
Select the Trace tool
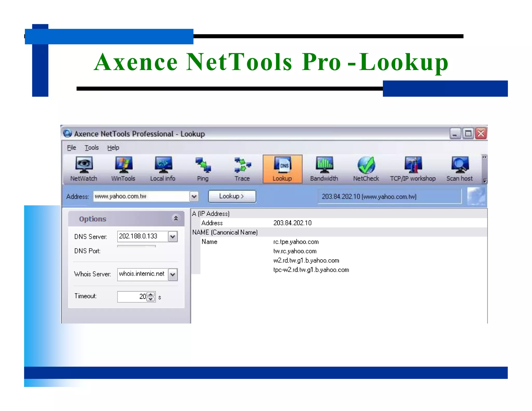[x=242, y=169]
